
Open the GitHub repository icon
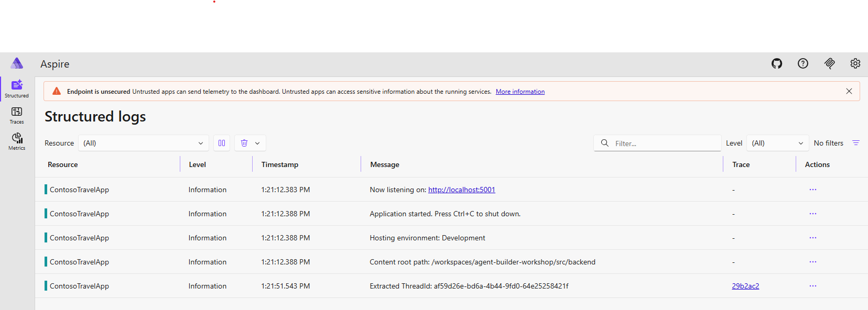(x=777, y=63)
